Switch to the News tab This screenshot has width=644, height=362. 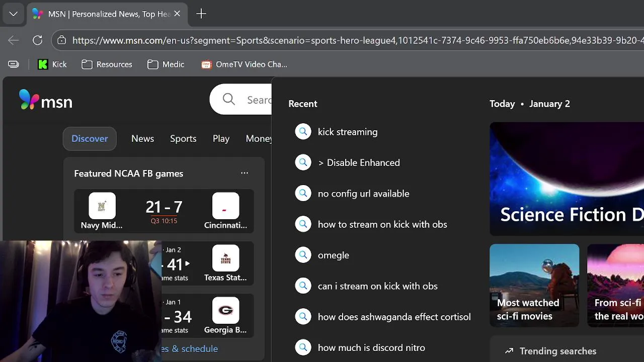(142, 139)
